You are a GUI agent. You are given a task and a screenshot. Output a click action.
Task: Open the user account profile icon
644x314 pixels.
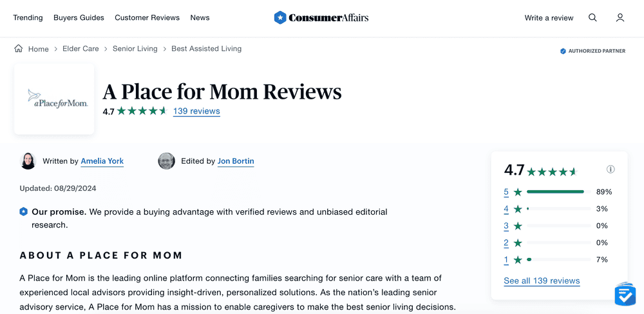(x=620, y=17)
